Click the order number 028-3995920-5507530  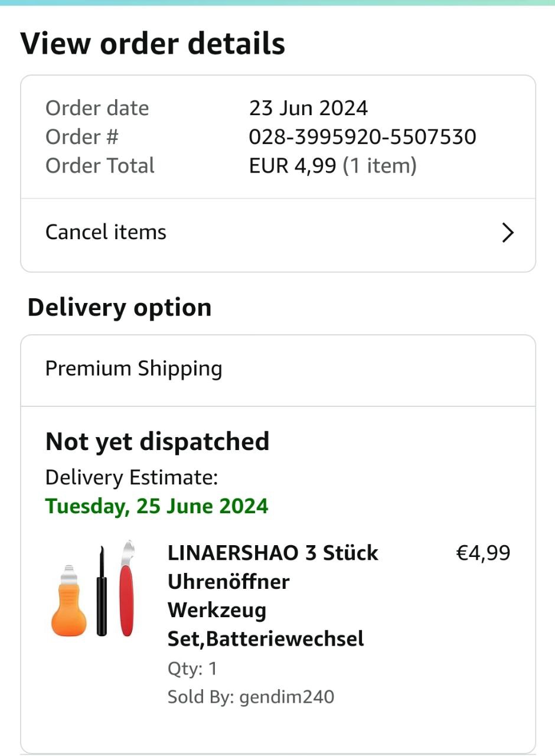pyautogui.click(x=362, y=137)
